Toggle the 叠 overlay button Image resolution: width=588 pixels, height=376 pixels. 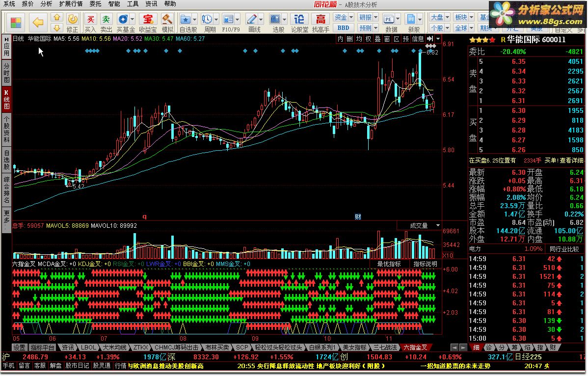pyautogui.click(x=377, y=39)
